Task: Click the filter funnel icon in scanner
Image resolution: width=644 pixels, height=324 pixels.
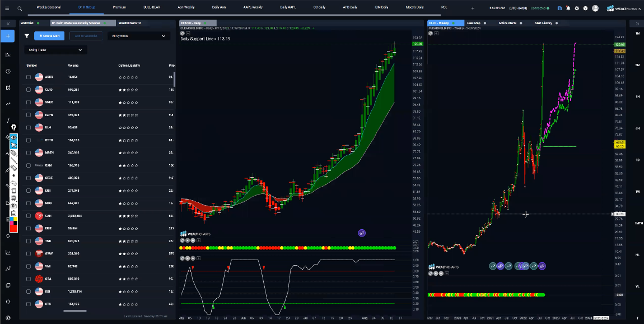Action: tap(27, 36)
